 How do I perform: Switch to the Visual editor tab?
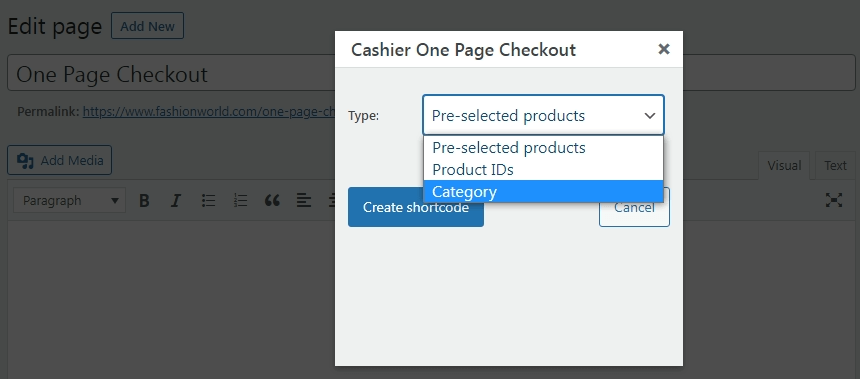pyautogui.click(x=784, y=166)
